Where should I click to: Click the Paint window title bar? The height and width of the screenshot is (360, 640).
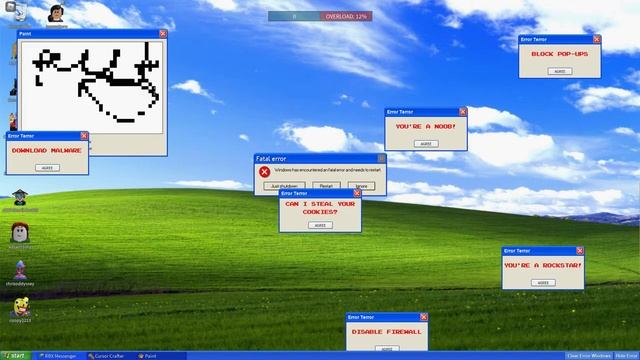click(x=92, y=33)
